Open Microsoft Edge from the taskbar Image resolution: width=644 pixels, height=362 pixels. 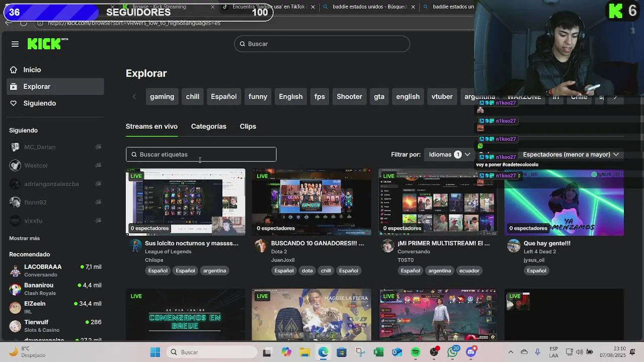323,352
